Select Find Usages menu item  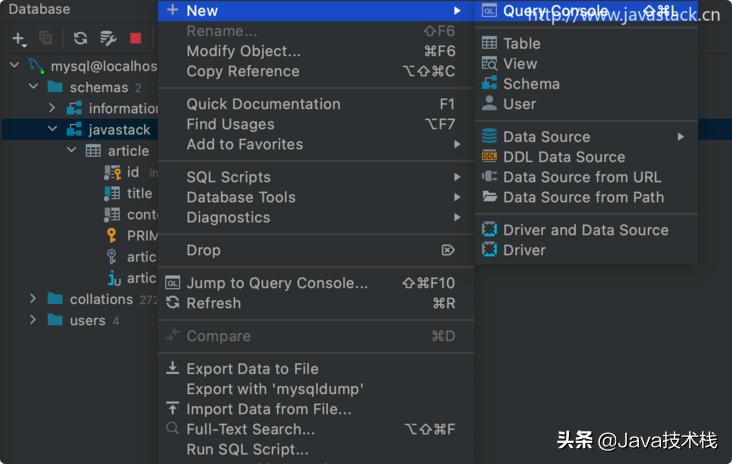pos(316,124)
